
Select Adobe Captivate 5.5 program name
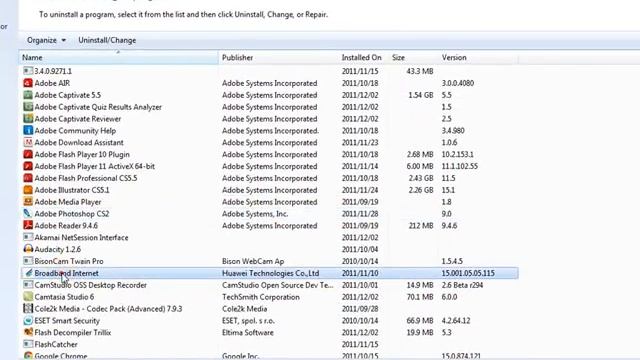point(67,95)
